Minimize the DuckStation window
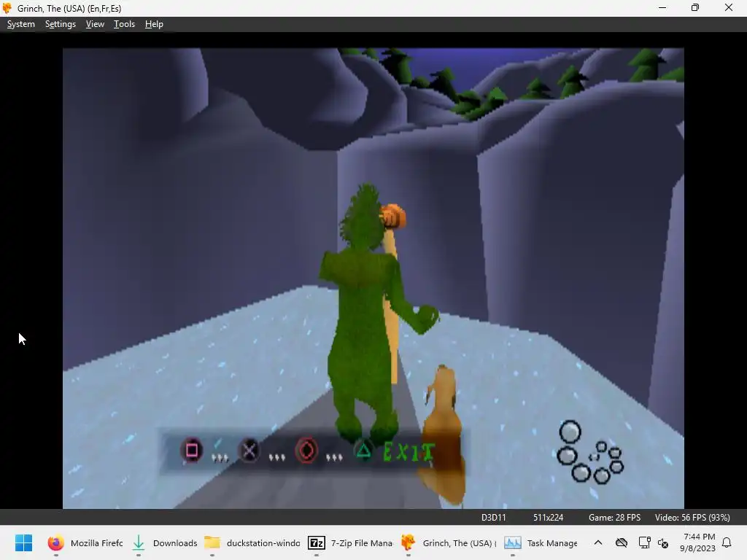The image size is (747, 560). pos(662,8)
